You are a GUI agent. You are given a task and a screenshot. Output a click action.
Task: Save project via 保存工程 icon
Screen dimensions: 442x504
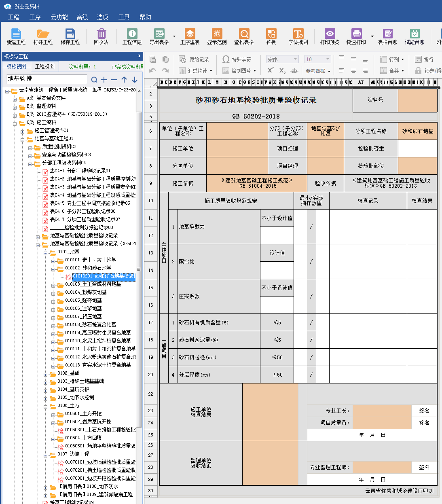click(x=70, y=36)
